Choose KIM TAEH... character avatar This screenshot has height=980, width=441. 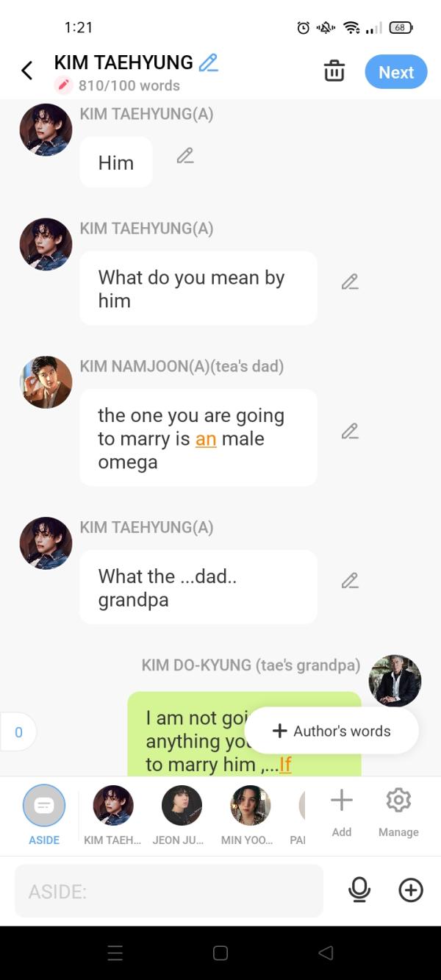point(113,806)
